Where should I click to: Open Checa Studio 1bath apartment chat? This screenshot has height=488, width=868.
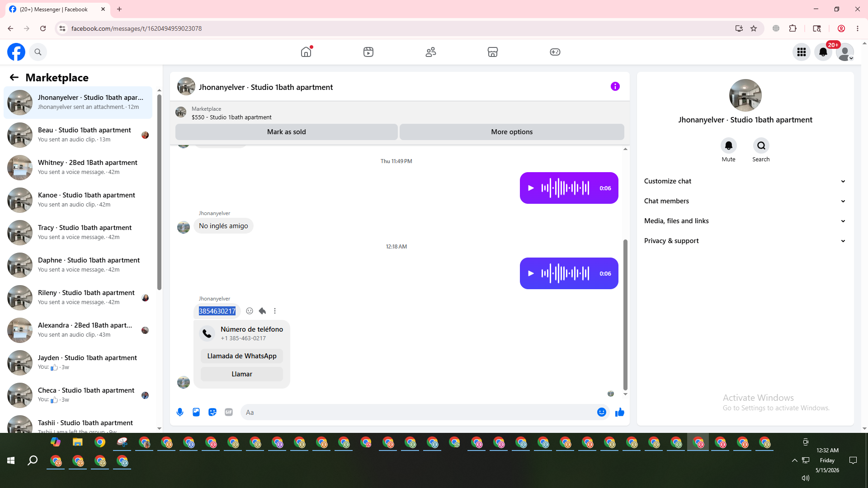point(78,395)
